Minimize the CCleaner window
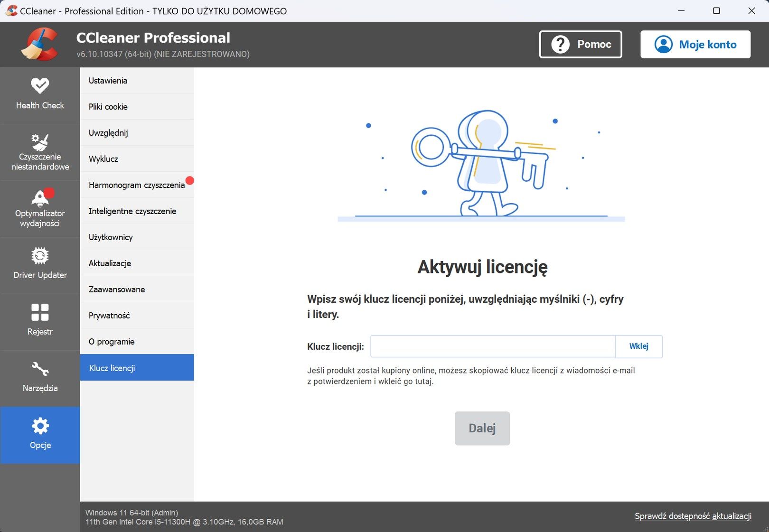Viewport: 769px width, 532px height. coord(681,10)
